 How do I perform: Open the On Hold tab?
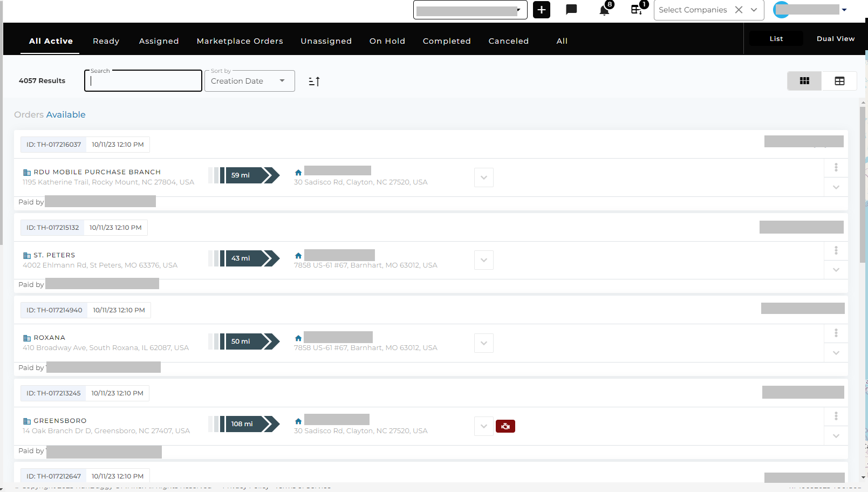(387, 41)
